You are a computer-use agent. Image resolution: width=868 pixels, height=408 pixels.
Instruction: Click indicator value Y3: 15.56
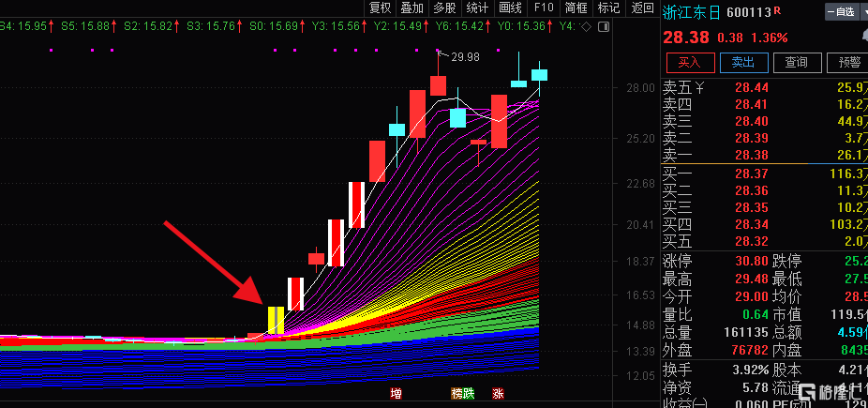click(x=336, y=26)
